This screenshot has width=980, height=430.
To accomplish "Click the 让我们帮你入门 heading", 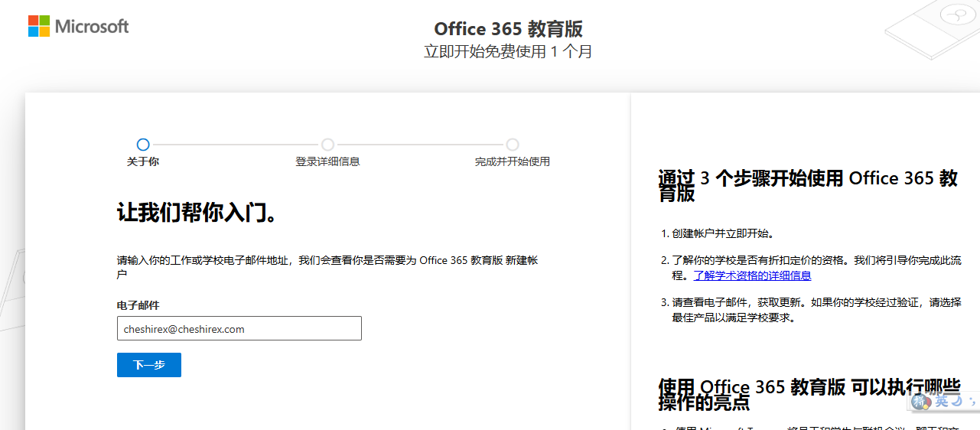I will point(197,213).
